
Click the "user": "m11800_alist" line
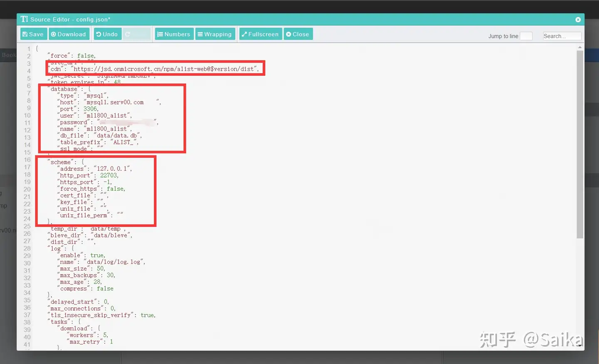point(94,116)
